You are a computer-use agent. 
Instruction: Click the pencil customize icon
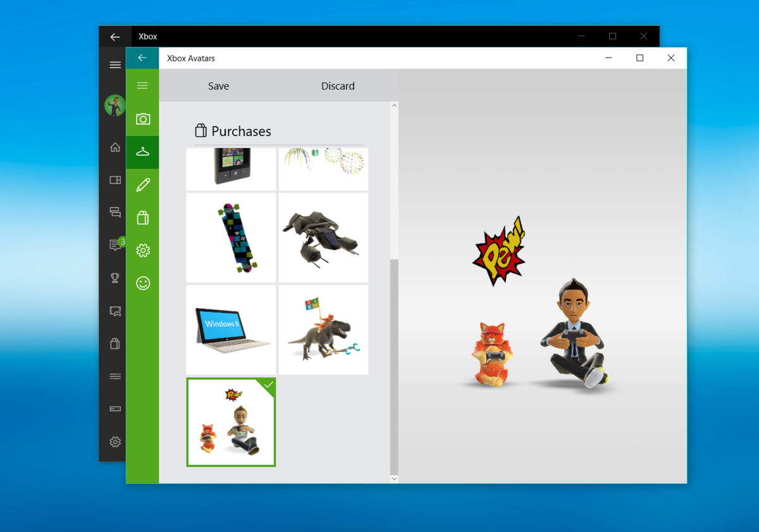(143, 185)
